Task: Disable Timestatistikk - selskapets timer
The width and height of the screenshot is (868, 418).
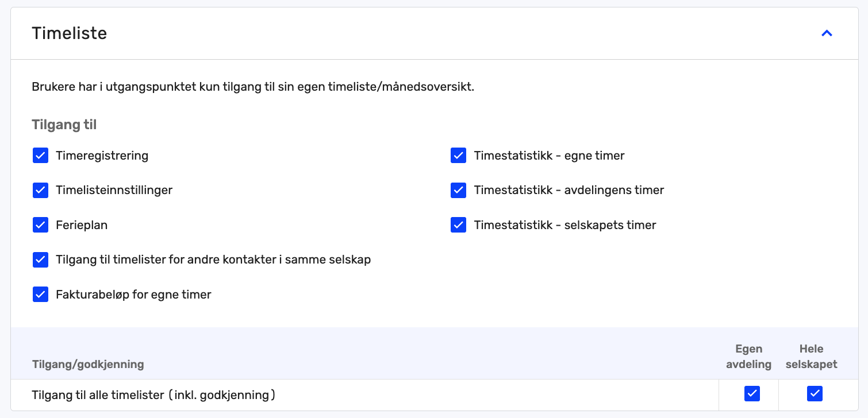Action: point(458,225)
